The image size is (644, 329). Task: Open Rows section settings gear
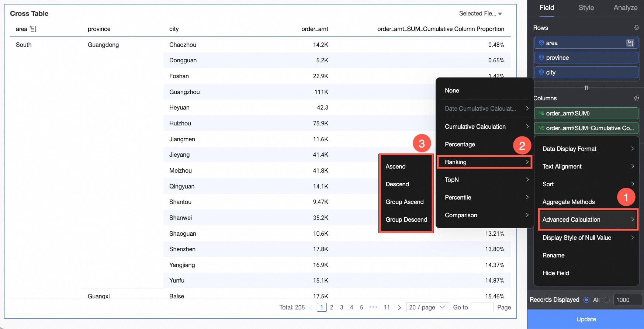[636, 28]
